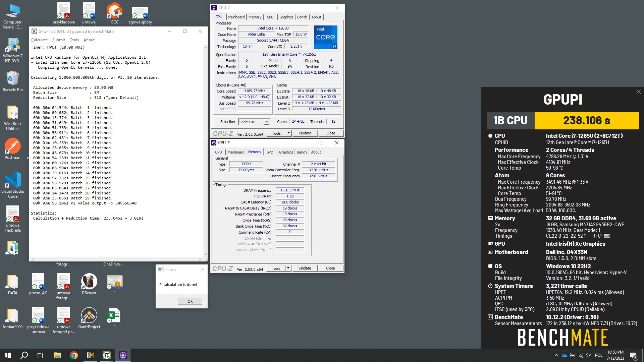Click the 238.106 s result score
Image resolution: width=644 pixels, height=362 pixels.
coord(587,121)
